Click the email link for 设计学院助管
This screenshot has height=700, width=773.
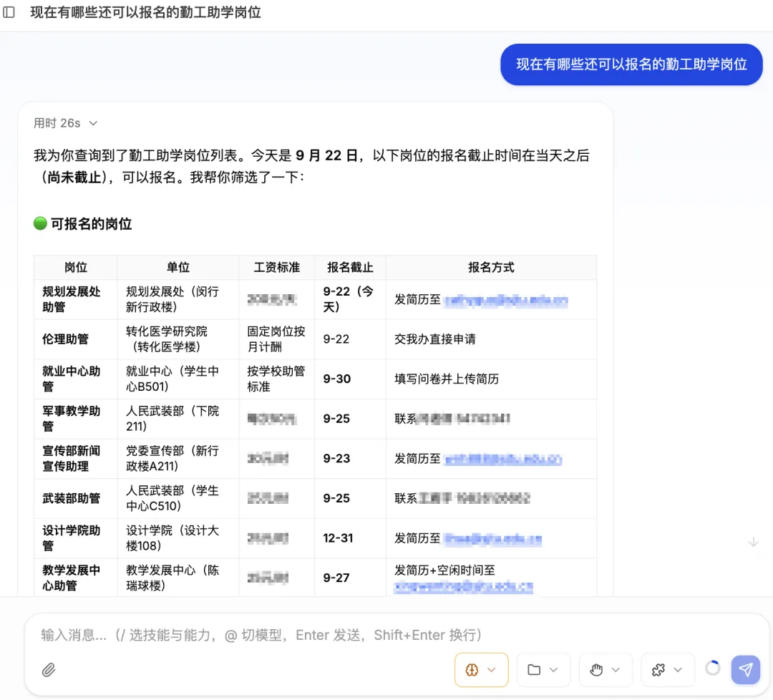[x=492, y=539]
